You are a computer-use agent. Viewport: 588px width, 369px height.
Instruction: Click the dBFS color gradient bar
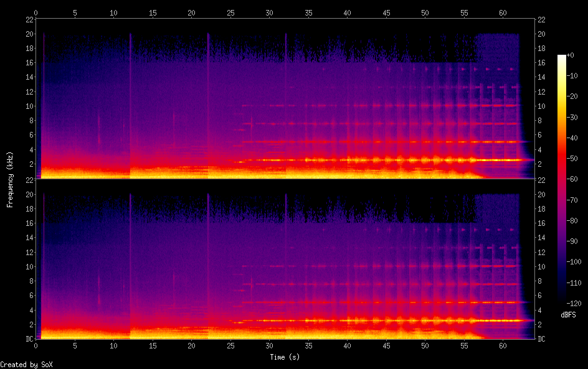coord(561,179)
